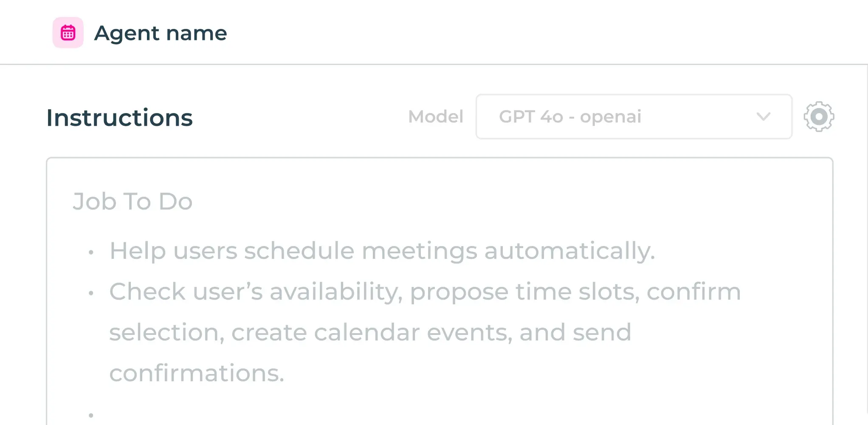Click the Instructions heading
This screenshot has height=425, width=868.
(119, 118)
